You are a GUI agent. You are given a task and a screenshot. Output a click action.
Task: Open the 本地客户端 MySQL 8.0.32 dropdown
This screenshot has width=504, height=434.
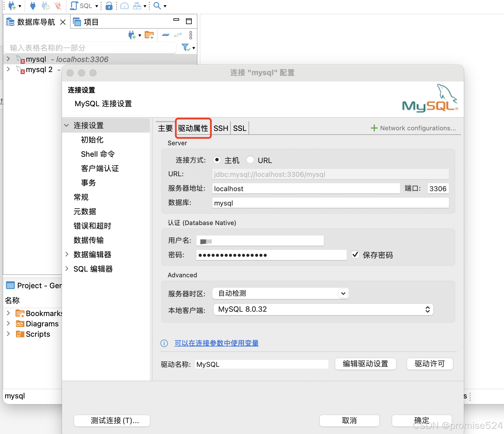coord(323,309)
